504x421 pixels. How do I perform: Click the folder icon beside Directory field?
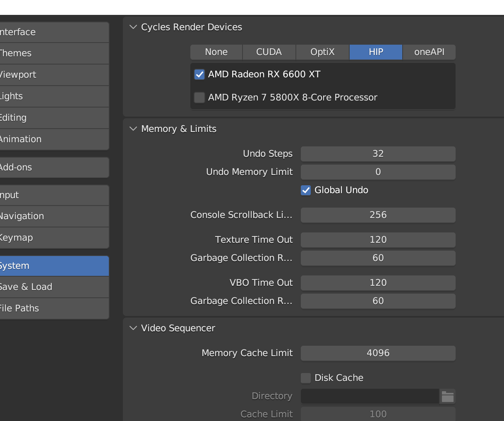click(447, 397)
